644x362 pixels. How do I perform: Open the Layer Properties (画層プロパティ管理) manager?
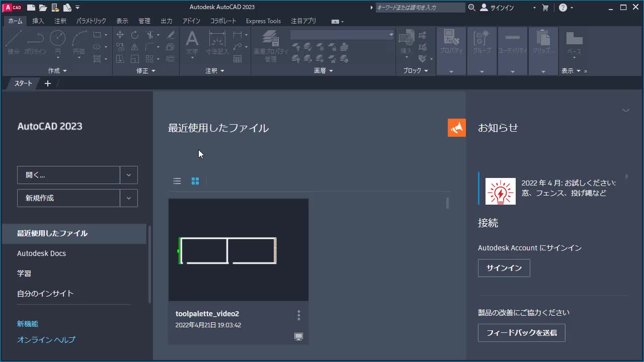271,45
